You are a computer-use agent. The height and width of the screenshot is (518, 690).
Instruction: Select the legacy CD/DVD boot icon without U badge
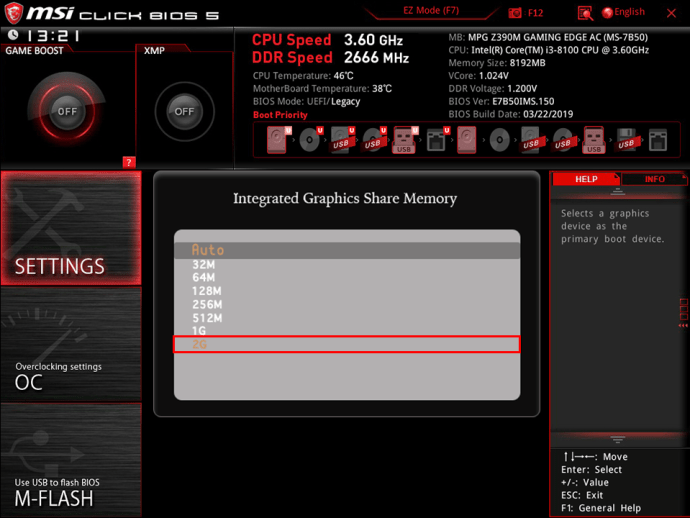point(499,140)
